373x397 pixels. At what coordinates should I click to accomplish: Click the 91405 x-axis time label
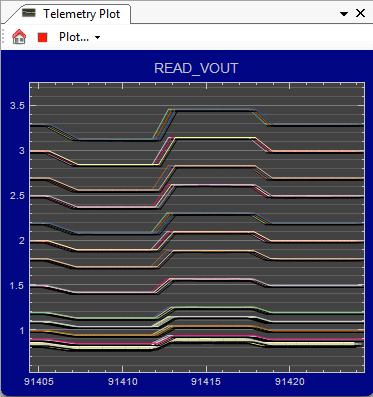point(39,382)
